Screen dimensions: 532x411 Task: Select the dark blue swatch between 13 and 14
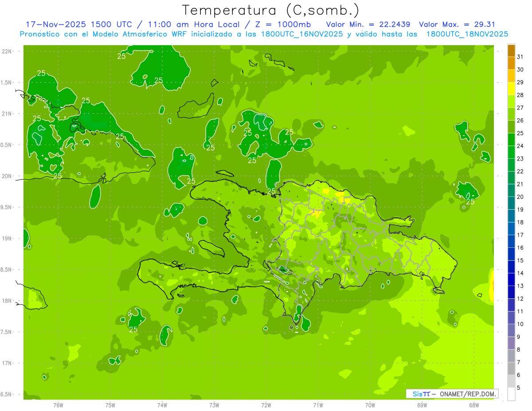tap(511, 279)
